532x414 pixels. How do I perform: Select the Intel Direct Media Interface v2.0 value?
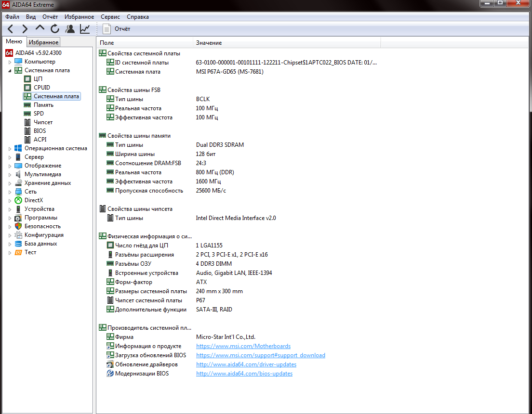tap(236, 218)
